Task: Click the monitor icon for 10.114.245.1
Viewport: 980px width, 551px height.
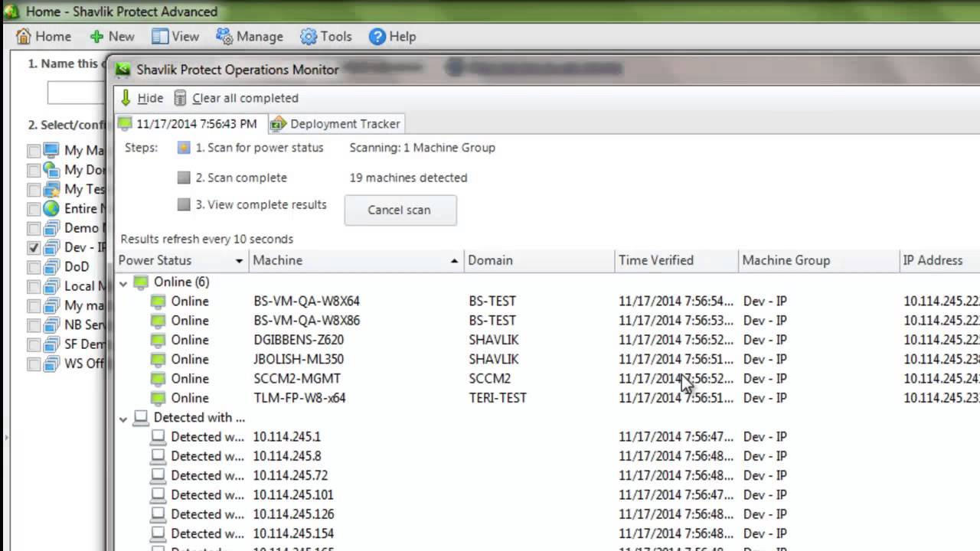Action: click(x=158, y=437)
